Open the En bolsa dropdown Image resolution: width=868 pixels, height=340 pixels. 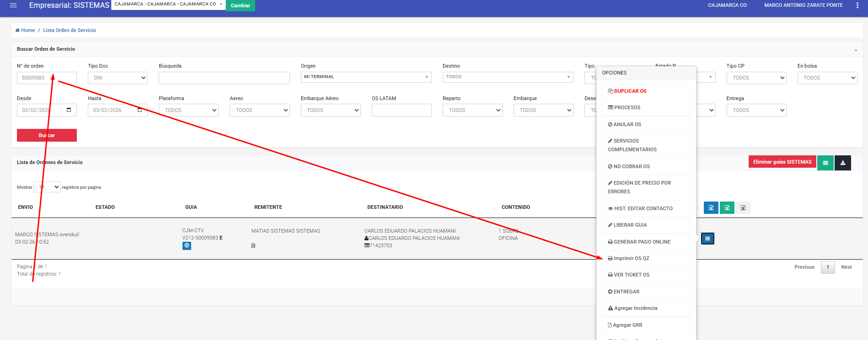click(x=827, y=78)
